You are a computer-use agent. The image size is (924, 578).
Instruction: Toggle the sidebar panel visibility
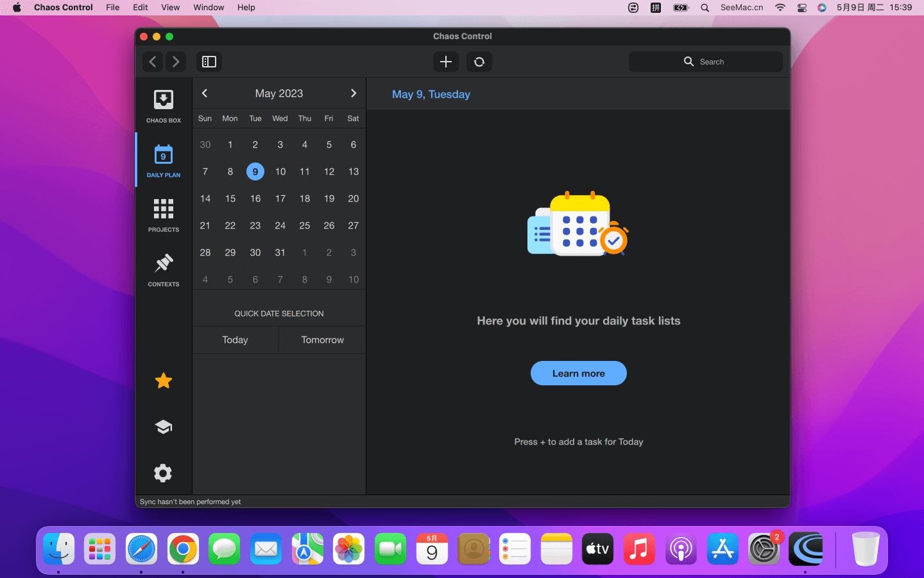point(209,62)
